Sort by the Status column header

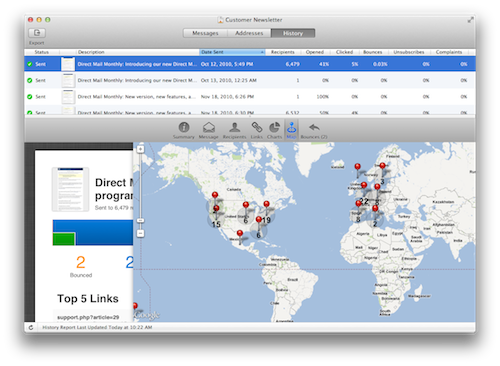click(42, 52)
